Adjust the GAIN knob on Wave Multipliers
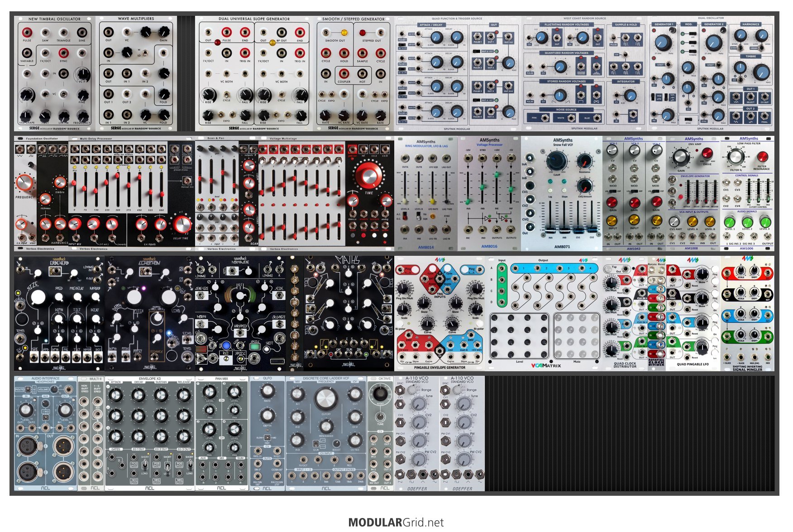The width and height of the screenshot is (793, 532). pyautogui.click(x=163, y=32)
